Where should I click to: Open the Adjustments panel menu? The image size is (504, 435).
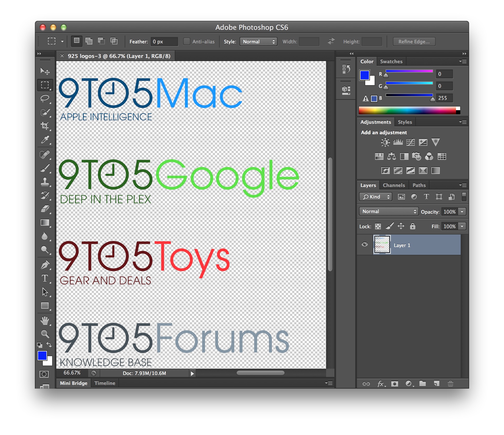tap(463, 122)
